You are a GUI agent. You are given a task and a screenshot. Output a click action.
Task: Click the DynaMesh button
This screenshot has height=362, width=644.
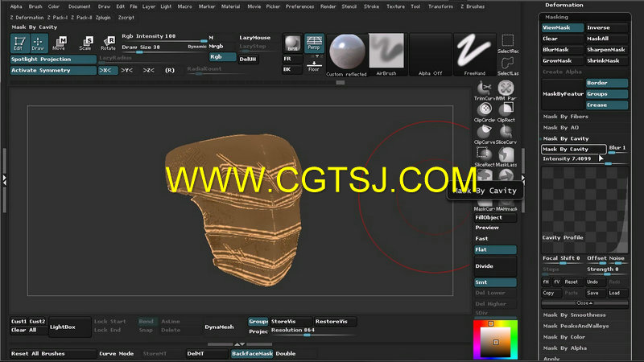219,327
